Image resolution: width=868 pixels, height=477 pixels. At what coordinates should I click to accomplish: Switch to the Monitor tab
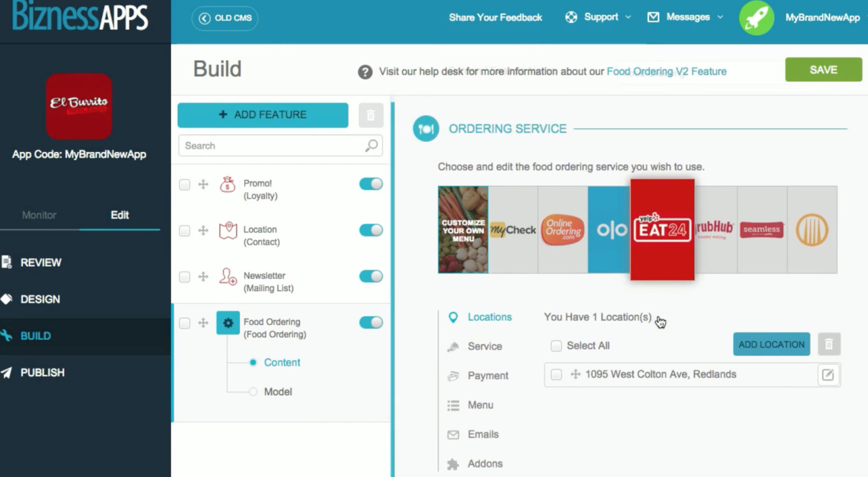pos(40,215)
